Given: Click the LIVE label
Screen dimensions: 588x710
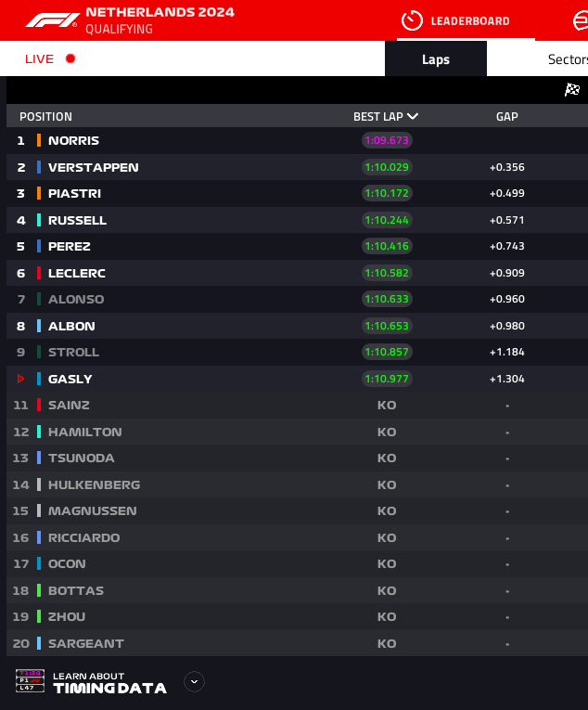Looking at the screenshot, I should point(40,59).
